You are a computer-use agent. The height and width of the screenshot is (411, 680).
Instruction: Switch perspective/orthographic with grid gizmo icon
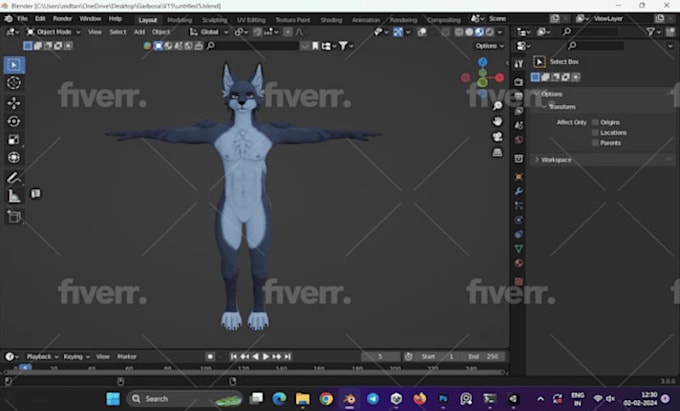(x=497, y=152)
